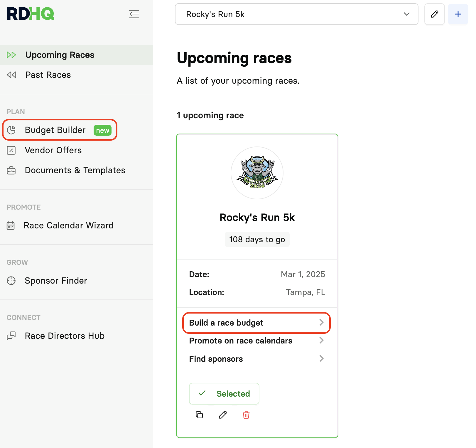
Task: Click the pencil edit icon beside race selector
Action: [x=434, y=14]
